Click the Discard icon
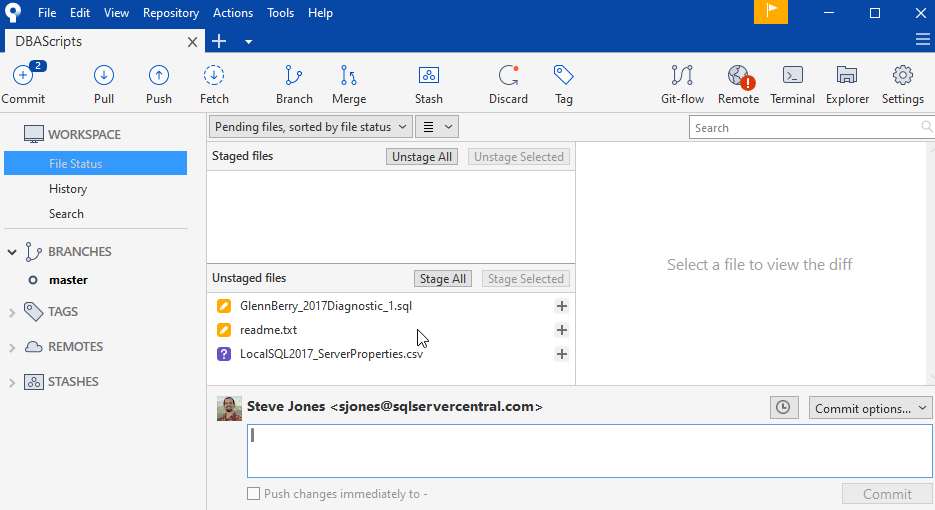935x510 pixels. point(508,76)
